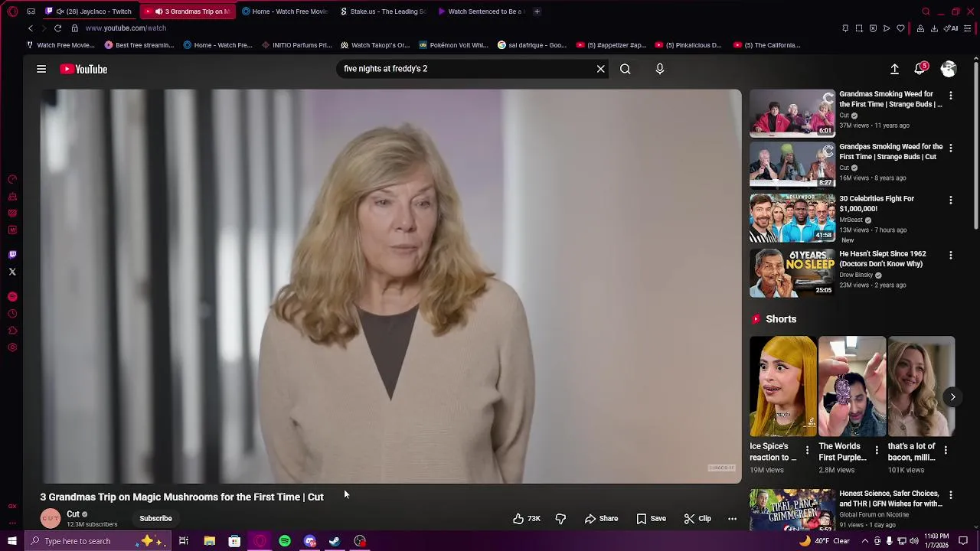Viewport: 980px width, 551px height.
Task: Click the address bar URL
Action: click(126, 28)
